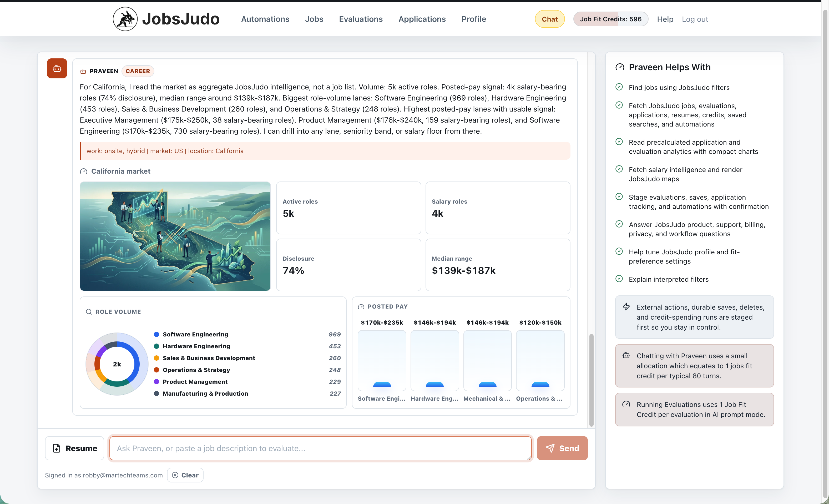Click the Signed in as robby@martechteams.com text
Viewport: 829px width, 504px height.
(104, 475)
